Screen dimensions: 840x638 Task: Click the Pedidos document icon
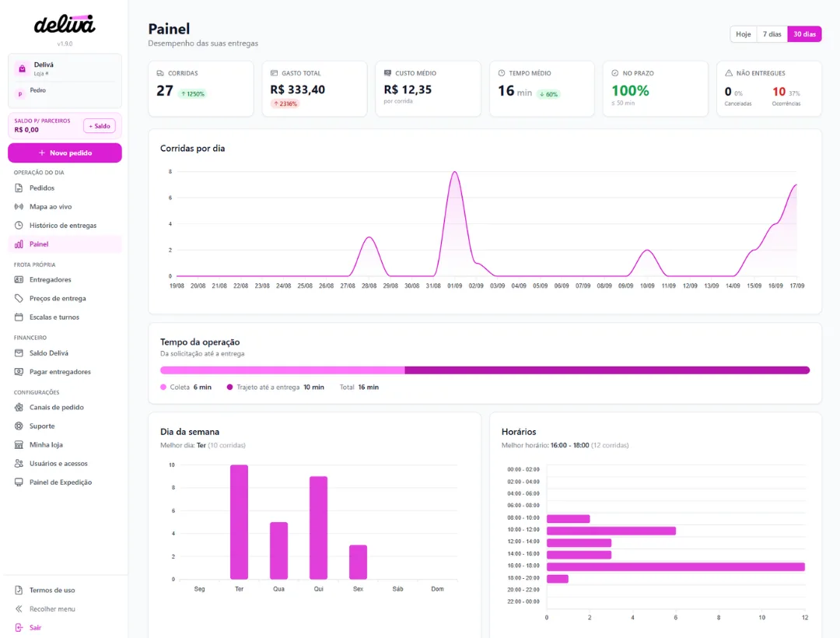19,188
